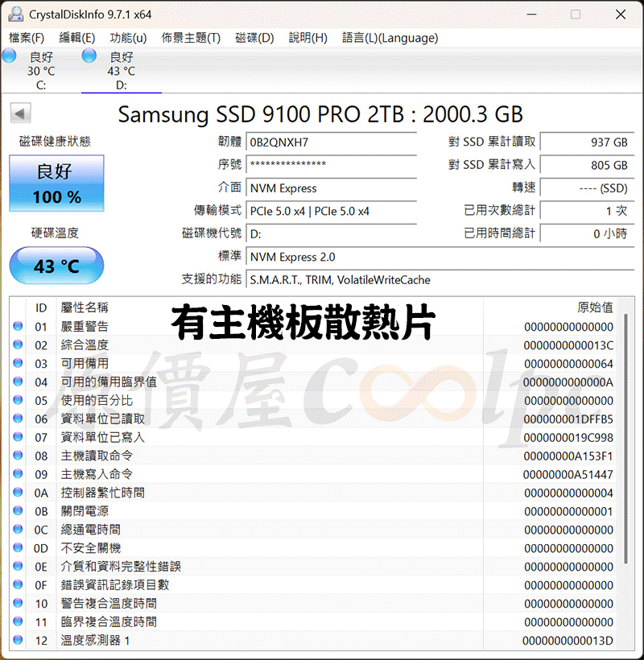Click the total reads value 937 GB
644x660 pixels.
click(587, 142)
